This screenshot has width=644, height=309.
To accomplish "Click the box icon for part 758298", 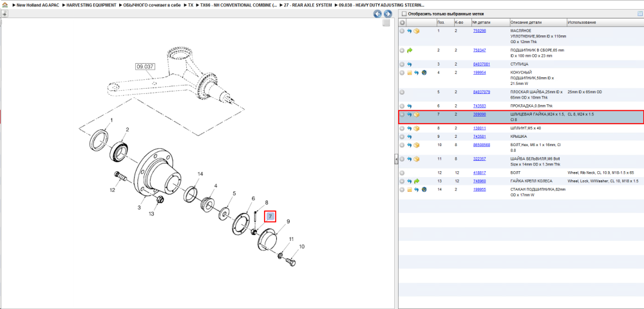I will 417,31.
